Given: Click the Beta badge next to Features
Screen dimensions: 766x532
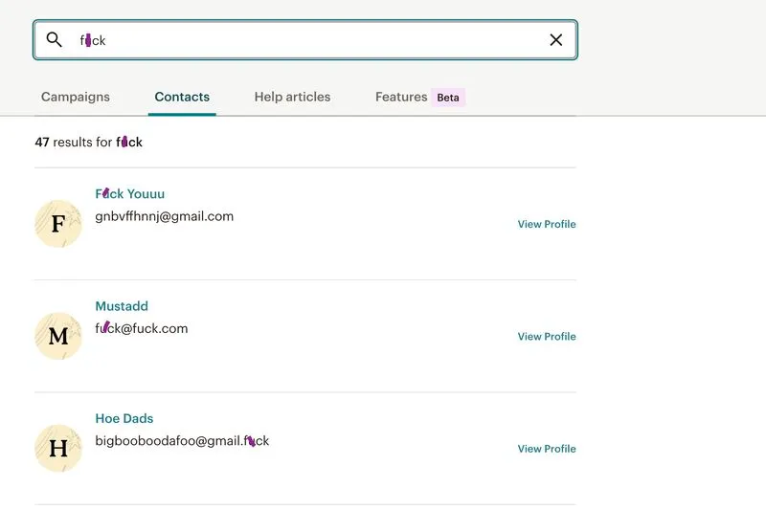Looking at the screenshot, I should (448, 98).
